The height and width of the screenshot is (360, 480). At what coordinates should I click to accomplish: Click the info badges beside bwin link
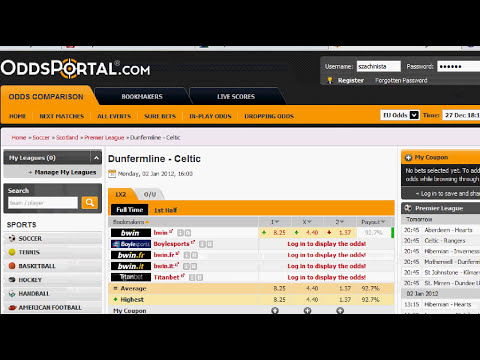coord(184,233)
